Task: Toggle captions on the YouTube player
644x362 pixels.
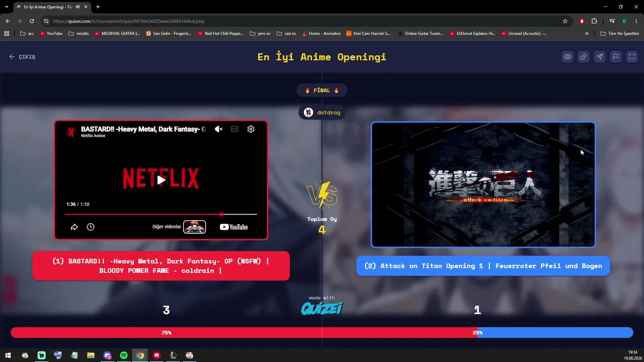Action: click(x=234, y=129)
